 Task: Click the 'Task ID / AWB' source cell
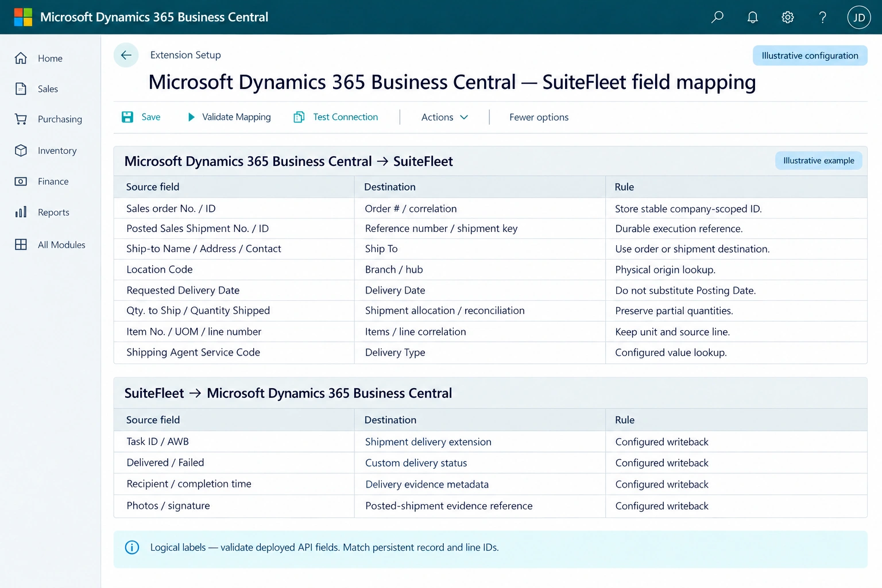[x=234, y=442]
